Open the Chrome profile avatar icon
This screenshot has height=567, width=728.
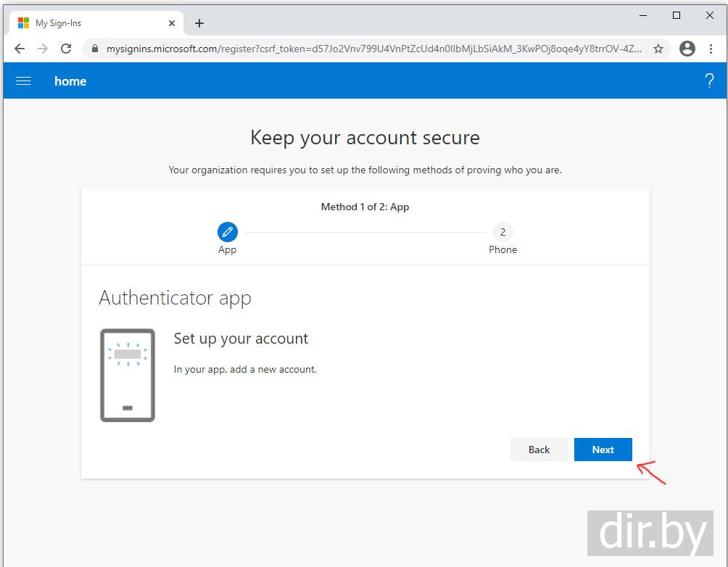[687, 49]
